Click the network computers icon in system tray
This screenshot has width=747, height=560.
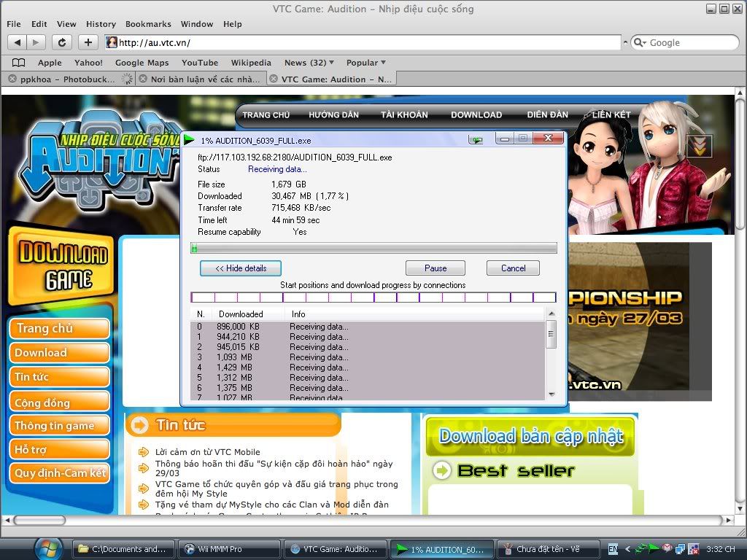(x=680, y=549)
